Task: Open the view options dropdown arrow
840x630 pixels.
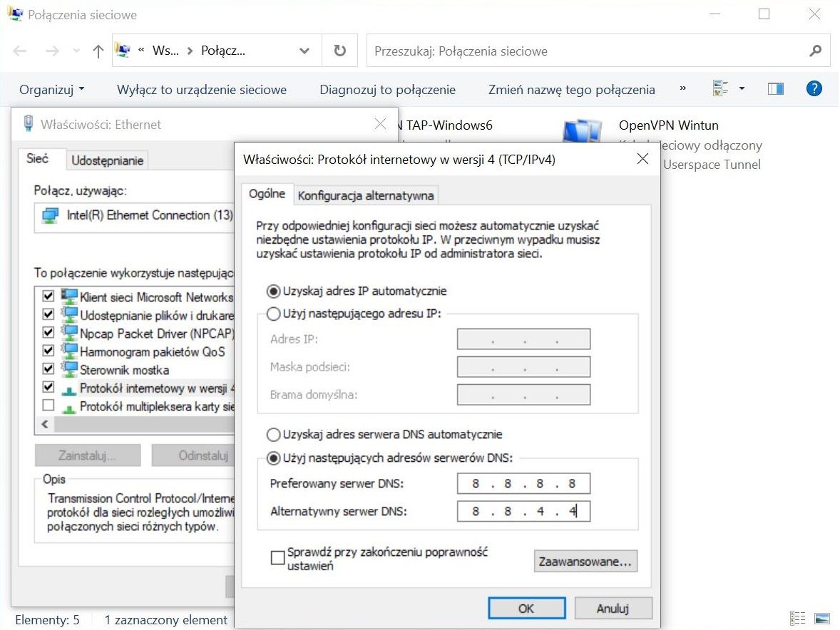Action: [x=742, y=88]
